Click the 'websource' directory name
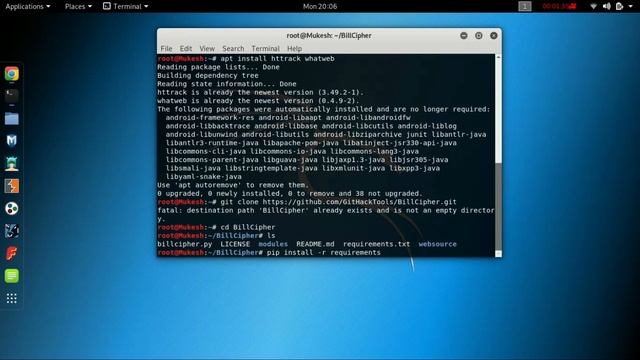Image resolution: width=640 pixels, height=360 pixels. pos(438,244)
